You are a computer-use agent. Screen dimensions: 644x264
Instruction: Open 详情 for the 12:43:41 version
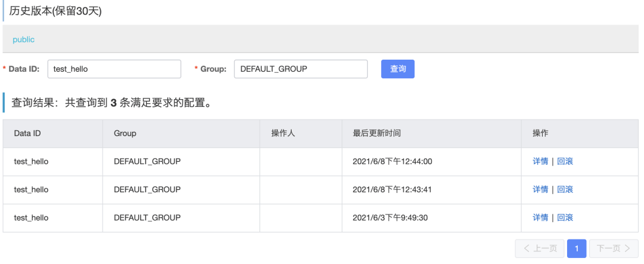click(540, 189)
